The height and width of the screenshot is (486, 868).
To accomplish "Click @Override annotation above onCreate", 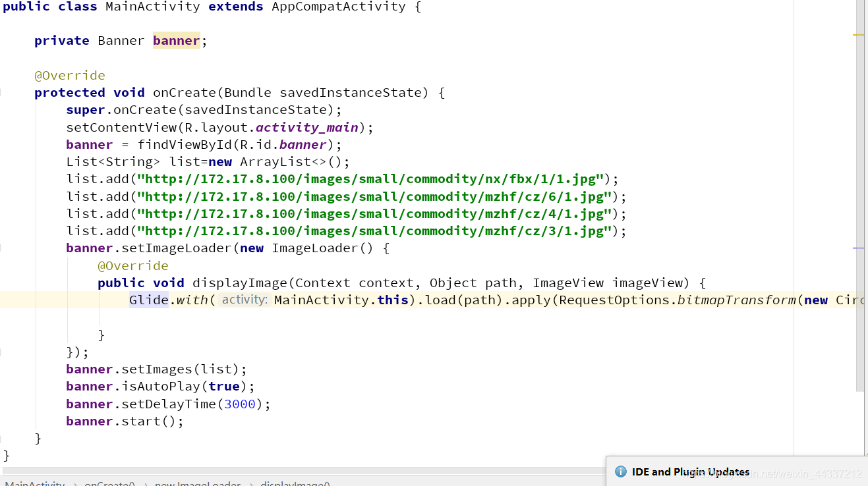I will 70,75.
